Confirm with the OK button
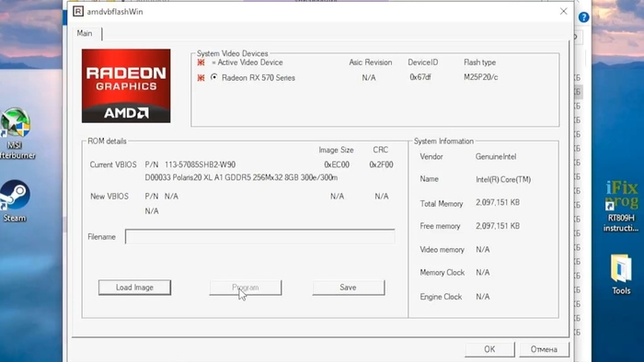This screenshot has width=644, height=362. (489, 349)
